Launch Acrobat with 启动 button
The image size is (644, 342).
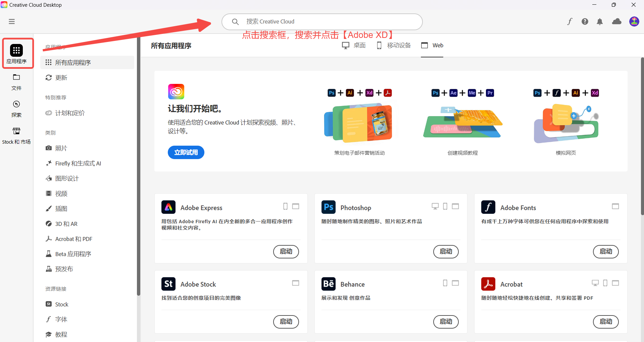coord(606,322)
